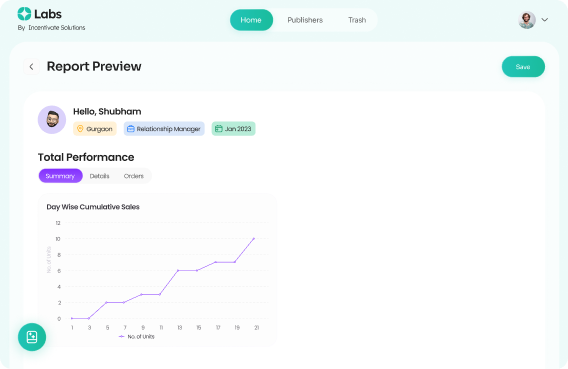Click the Total Performance heading
This screenshot has width=568, height=369.
pyautogui.click(x=86, y=157)
